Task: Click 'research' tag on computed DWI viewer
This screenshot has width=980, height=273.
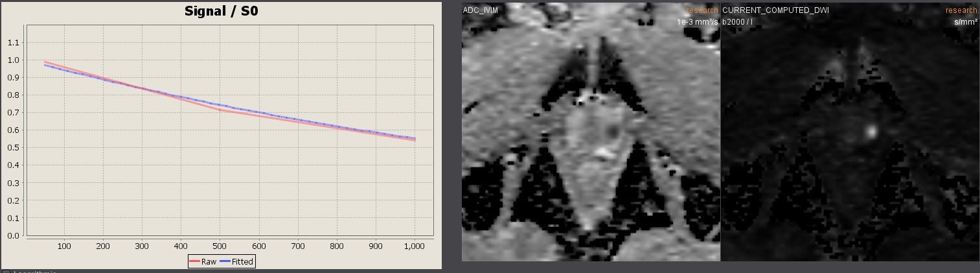Action: click(961, 11)
